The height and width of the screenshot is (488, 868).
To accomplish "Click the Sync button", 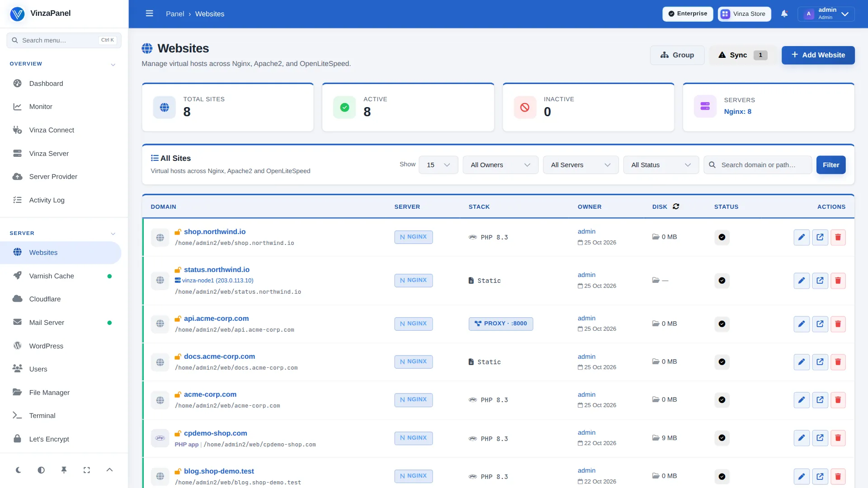I will point(743,55).
